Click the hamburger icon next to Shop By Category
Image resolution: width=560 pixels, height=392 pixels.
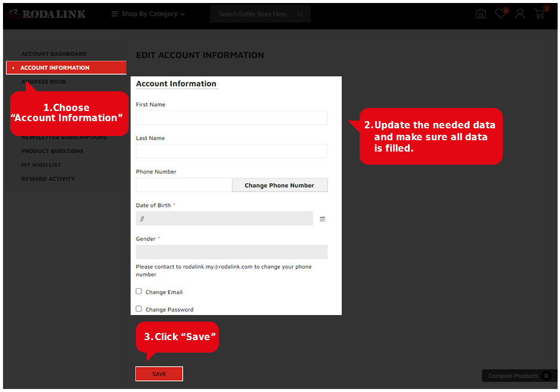(x=113, y=13)
